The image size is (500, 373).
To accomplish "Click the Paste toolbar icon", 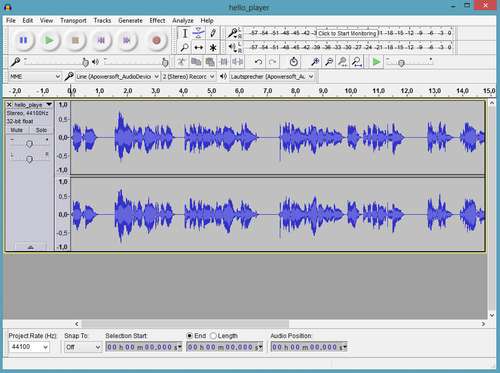I will click(x=210, y=62).
